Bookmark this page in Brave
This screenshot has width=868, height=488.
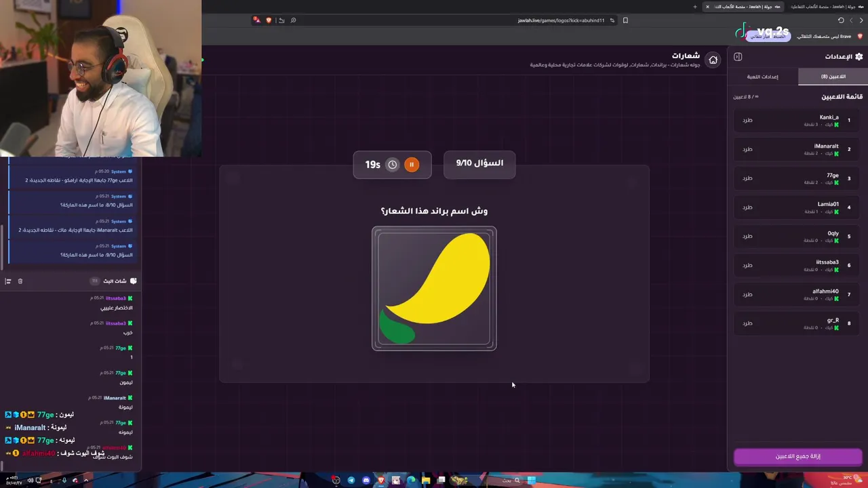click(625, 20)
